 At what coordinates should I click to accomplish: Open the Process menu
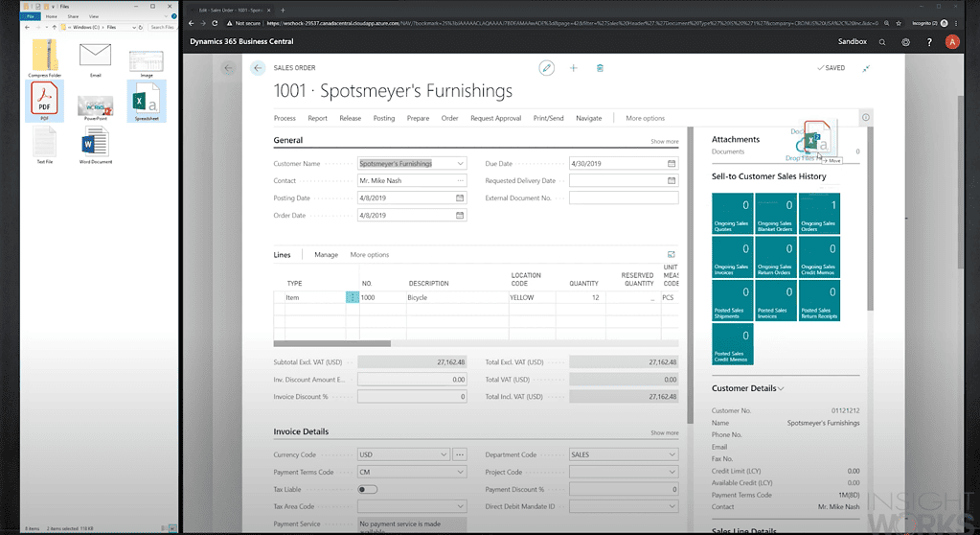285,118
